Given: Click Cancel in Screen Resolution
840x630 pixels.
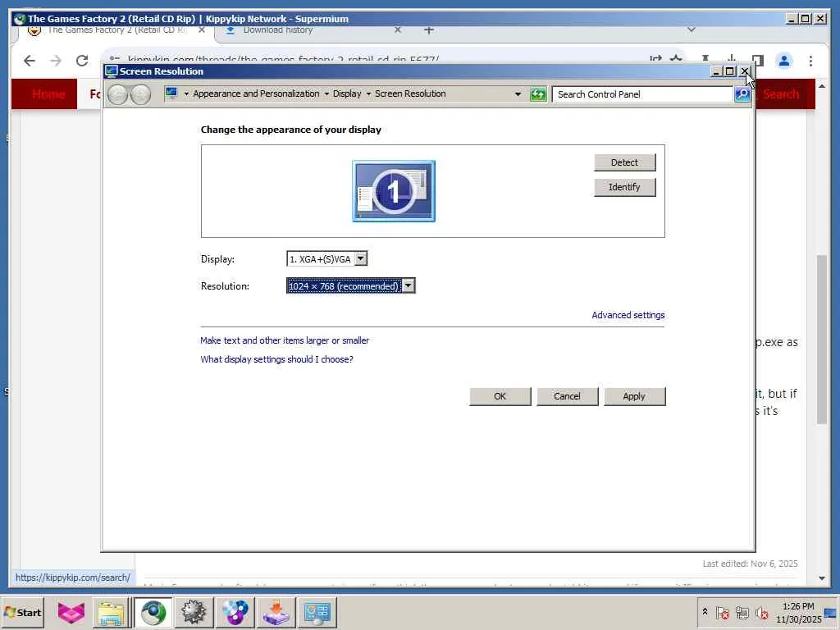Looking at the screenshot, I should point(568,396).
